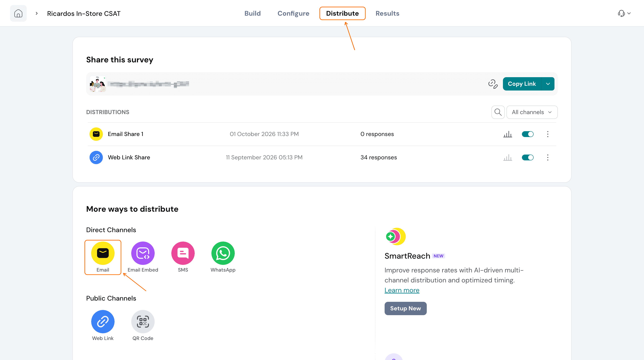Click the Web Link Share row icon
644x360 pixels.
click(x=96, y=157)
